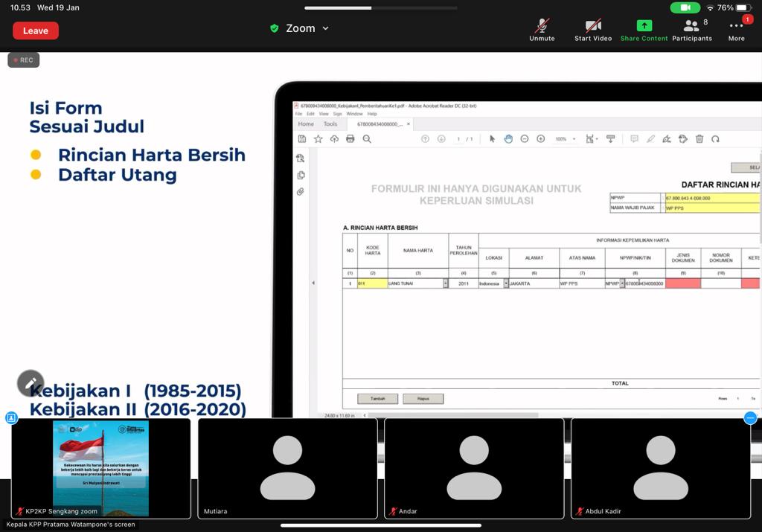Viewport: 762px width, 532px height.
Task: Click the Tambah button below the table
Action: (x=377, y=399)
